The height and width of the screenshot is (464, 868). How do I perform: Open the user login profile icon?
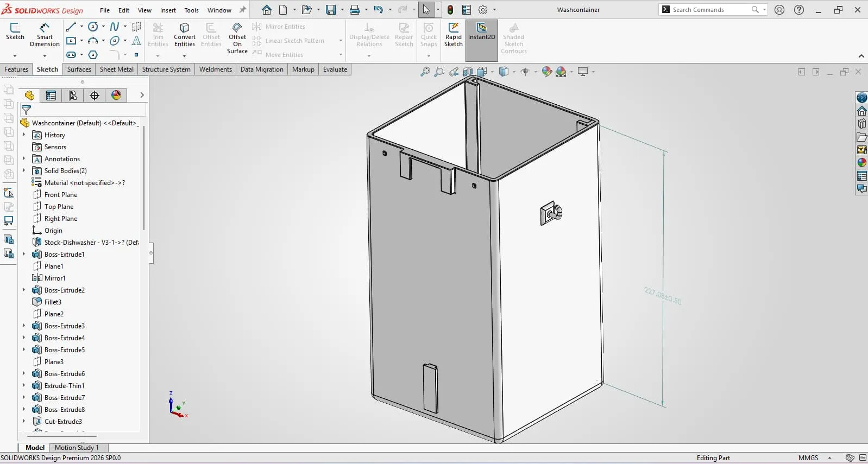[x=779, y=10]
